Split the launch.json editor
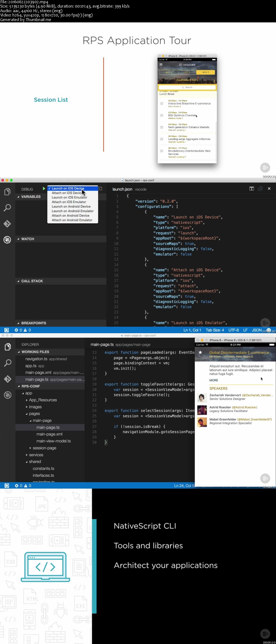276x644 pixels. (x=251, y=189)
